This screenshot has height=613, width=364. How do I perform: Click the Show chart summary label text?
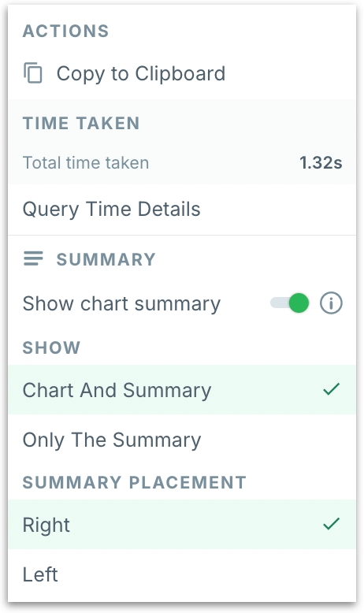pos(121,304)
